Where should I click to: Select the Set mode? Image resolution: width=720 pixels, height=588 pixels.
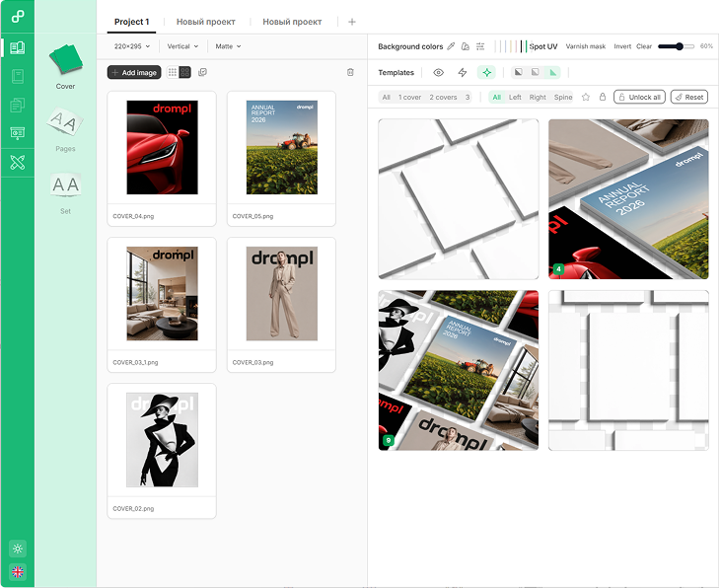click(65, 192)
